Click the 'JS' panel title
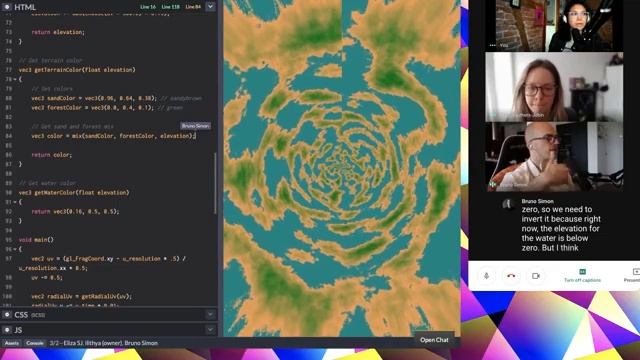This screenshot has width=640, height=360. [x=18, y=330]
